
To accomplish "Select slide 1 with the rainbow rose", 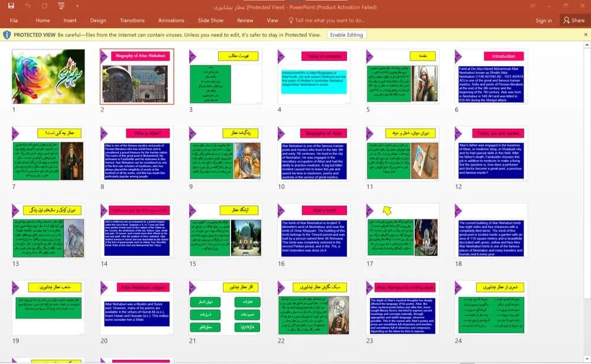I will tap(48, 76).
